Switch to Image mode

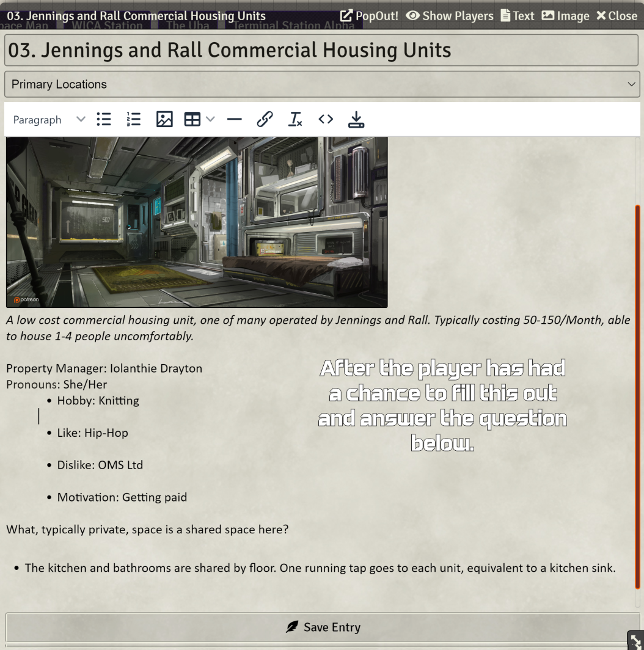(x=566, y=16)
